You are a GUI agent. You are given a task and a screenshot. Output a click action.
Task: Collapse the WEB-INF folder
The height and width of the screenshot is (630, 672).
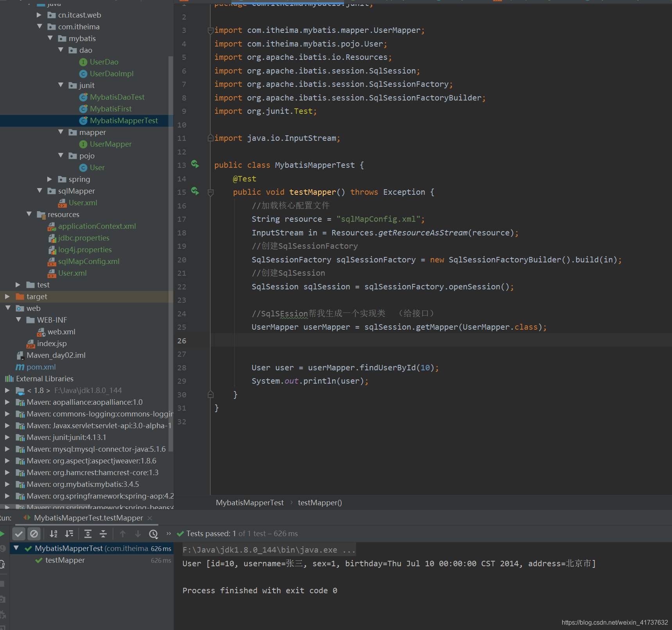tap(18, 319)
